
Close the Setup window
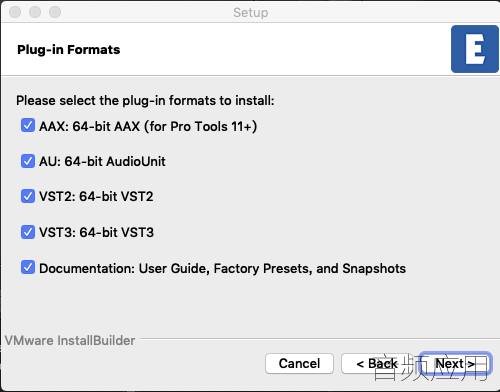[15, 12]
